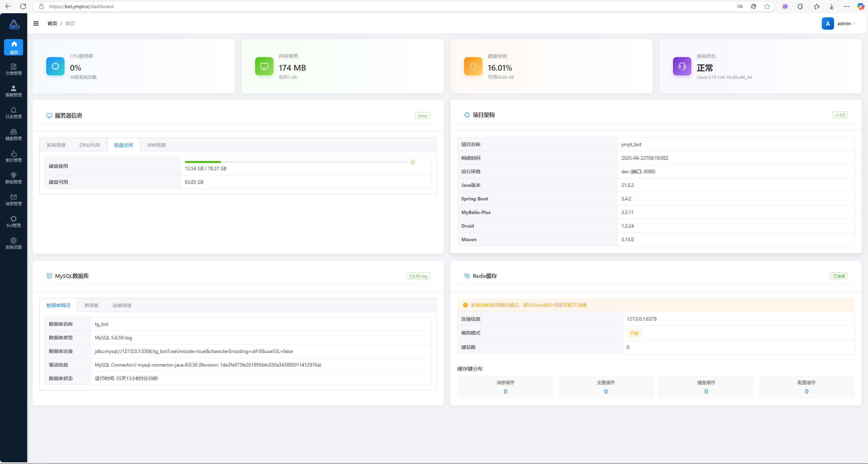
Task: Open 索引管理 in the sidebar
Action: [x=14, y=156]
